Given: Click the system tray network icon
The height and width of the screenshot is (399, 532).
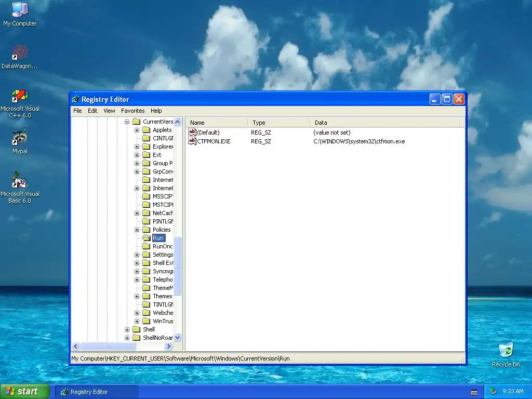Looking at the screenshot, I should 494,392.
